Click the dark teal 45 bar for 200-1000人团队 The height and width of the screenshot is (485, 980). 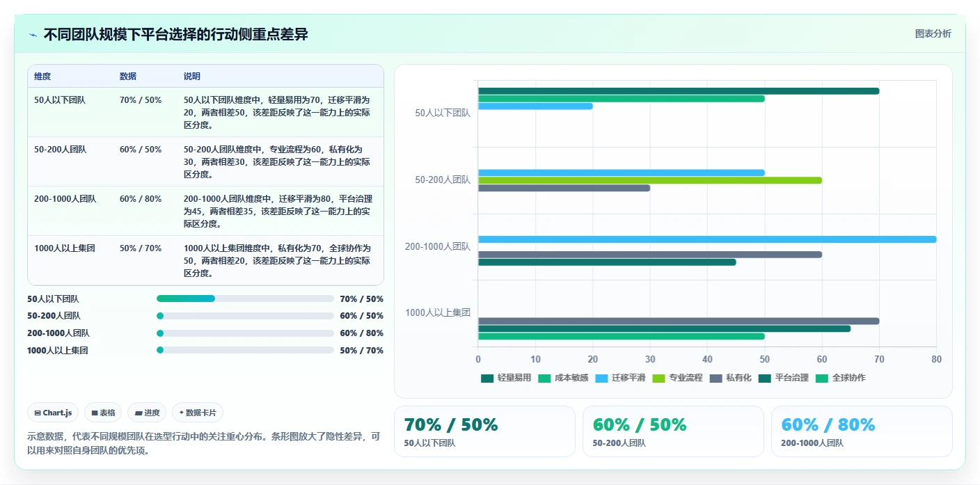point(607,262)
